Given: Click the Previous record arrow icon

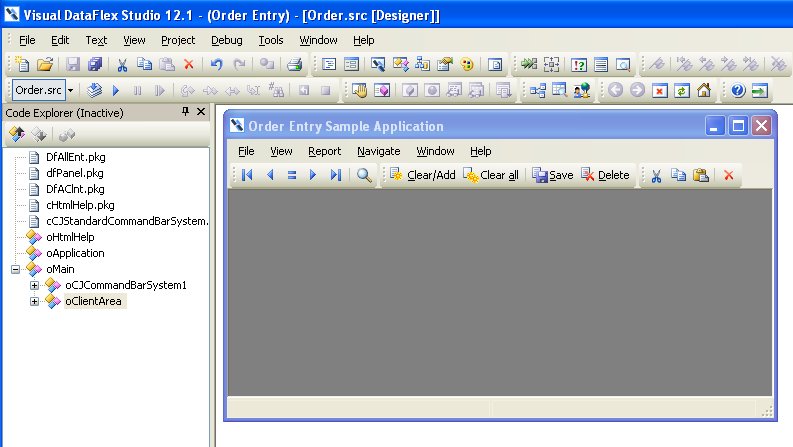Looking at the screenshot, I should 270,175.
